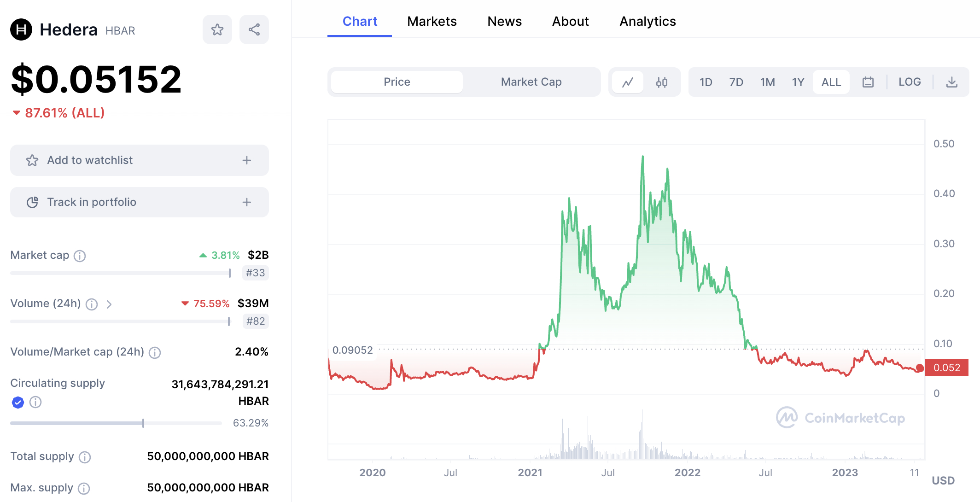Click the Circulating supply progress bar
This screenshot has height=502, width=980.
click(116, 423)
